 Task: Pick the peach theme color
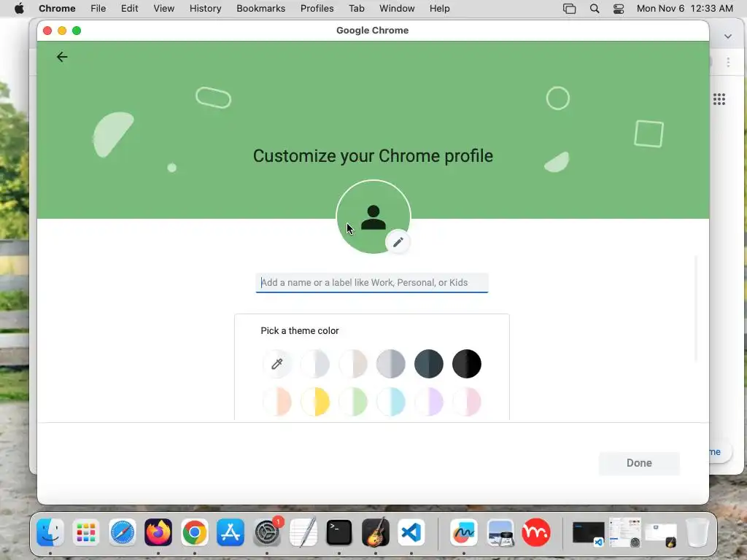[276, 402]
